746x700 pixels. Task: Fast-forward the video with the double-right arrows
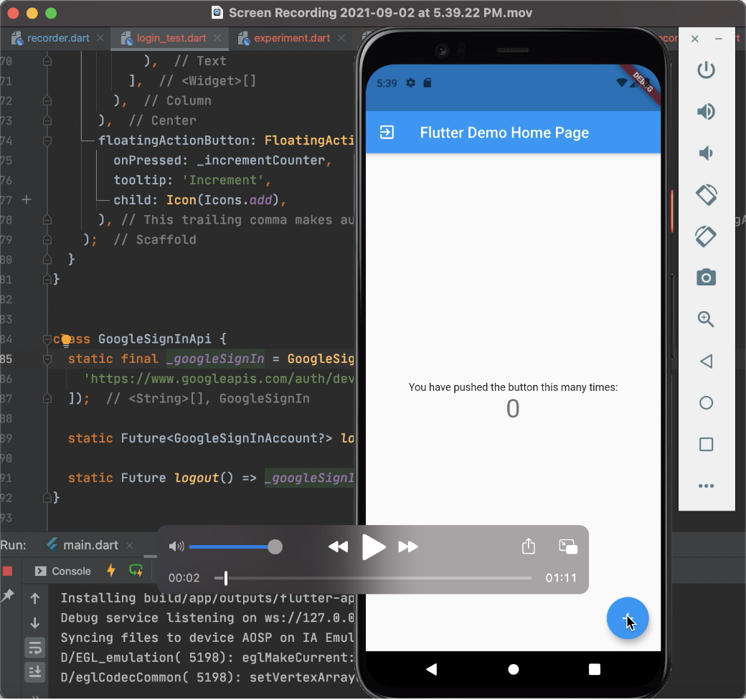pyautogui.click(x=408, y=547)
